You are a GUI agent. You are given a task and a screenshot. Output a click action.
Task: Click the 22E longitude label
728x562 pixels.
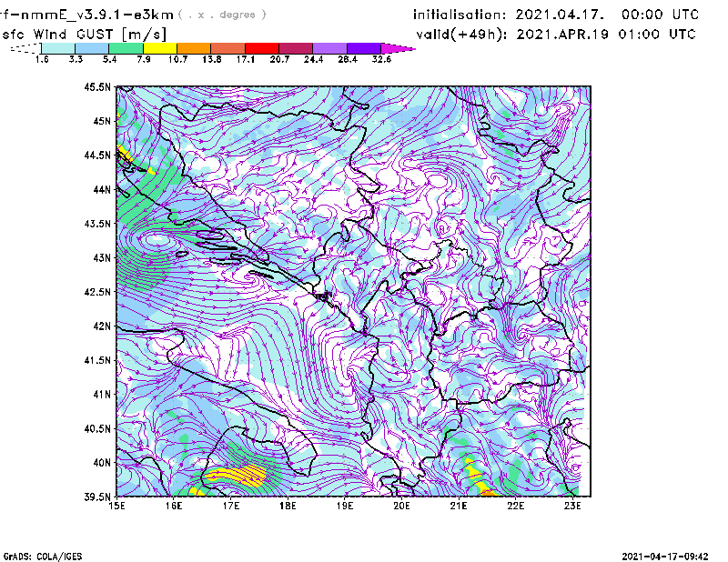[515, 506]
